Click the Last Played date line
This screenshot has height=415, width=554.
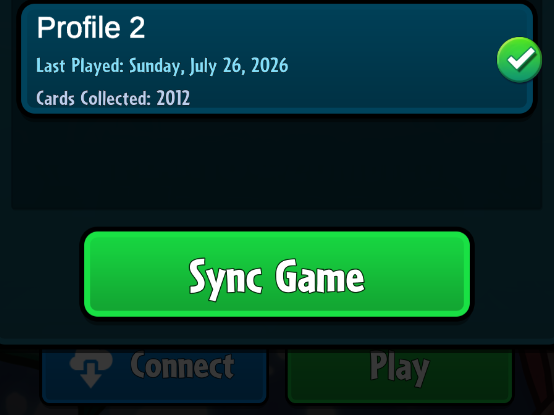pos(162,66)
